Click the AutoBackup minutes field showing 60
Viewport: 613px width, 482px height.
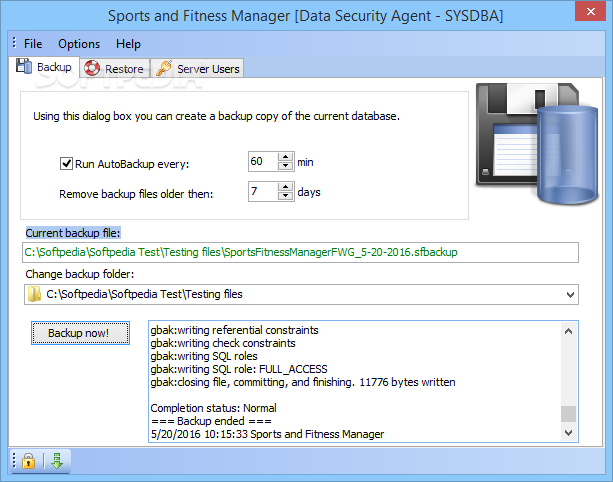[263, 161]
